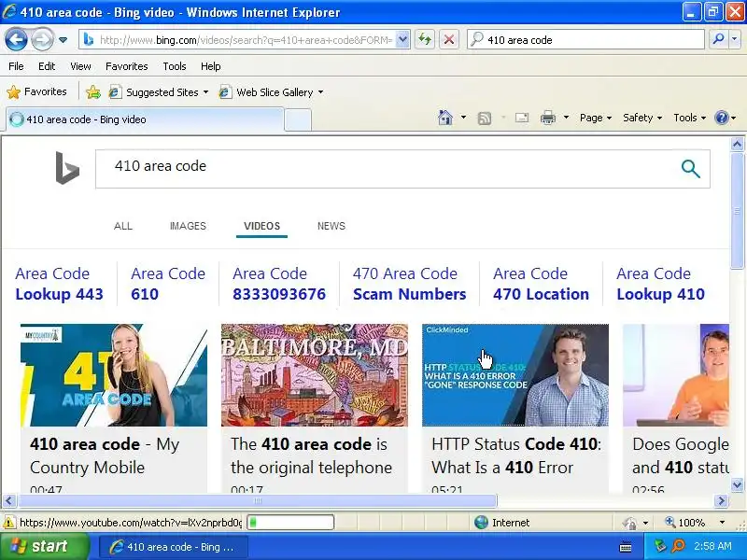This screenshot has width=747, height=560.
Task: Open Area Code 610 suggestion
Action: [168, 284]
